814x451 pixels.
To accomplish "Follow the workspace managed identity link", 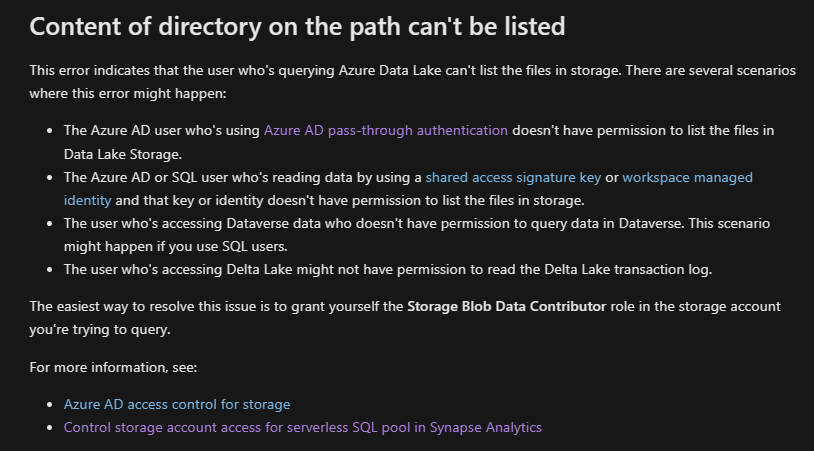I will point(687,177).
